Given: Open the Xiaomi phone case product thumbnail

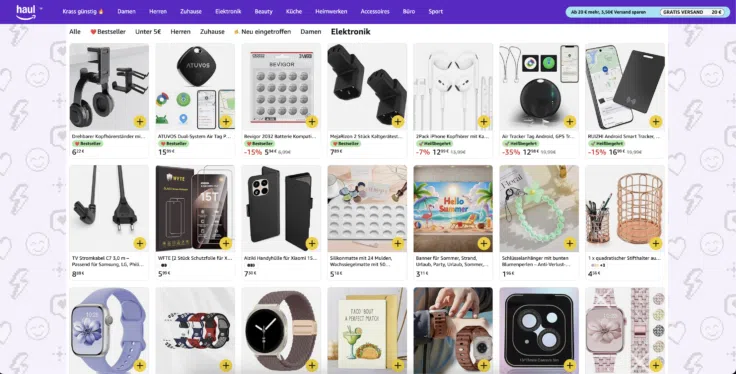Looking at the screenshot, I should coord(281,209).
